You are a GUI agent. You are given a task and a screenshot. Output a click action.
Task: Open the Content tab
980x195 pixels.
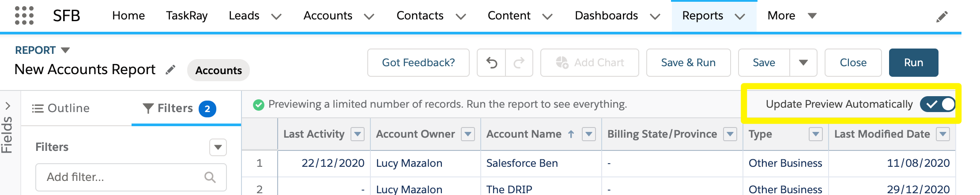tap(509, 16)
